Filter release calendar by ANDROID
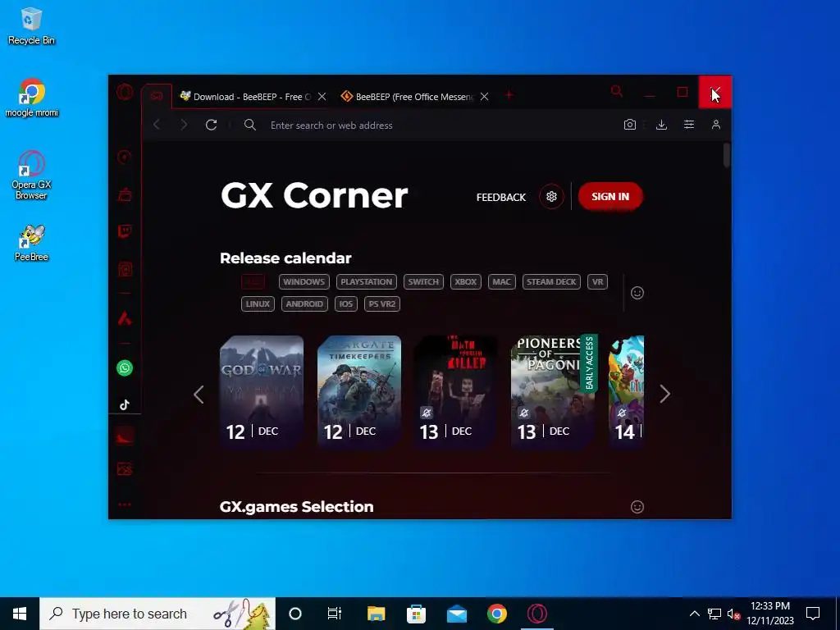The width and height of the screenshot is (840, 630). pos(304,304)
